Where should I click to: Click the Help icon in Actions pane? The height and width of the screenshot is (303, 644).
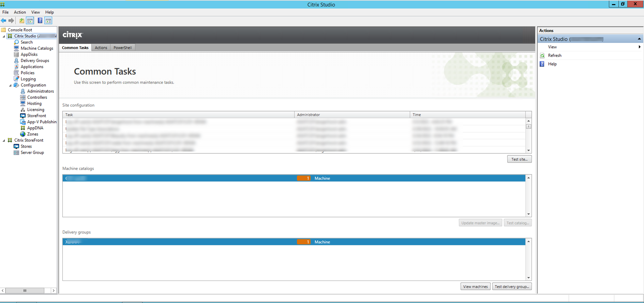pyautogui.click(x=542, y=64)
